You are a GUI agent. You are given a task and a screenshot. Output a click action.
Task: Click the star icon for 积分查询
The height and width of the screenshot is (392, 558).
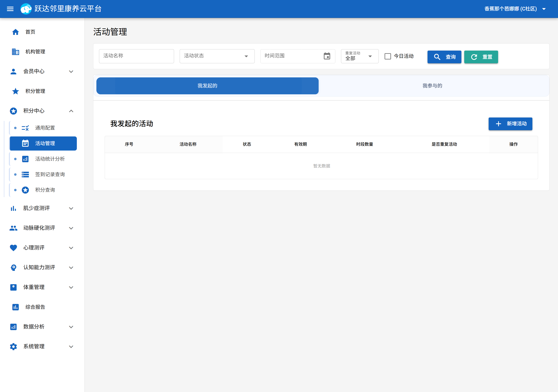click(25, 190)
